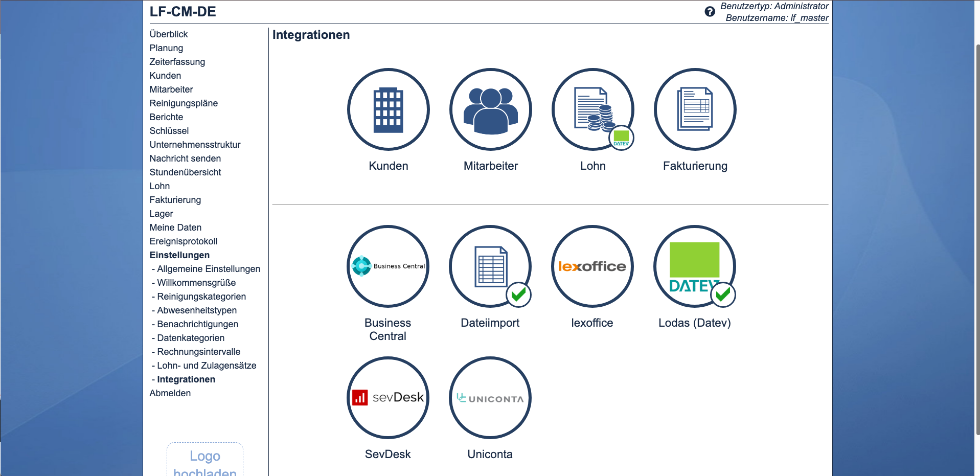Open the lexoffice integration
The width and height of the screenshot is (980, 476).
tap(592, 266)
